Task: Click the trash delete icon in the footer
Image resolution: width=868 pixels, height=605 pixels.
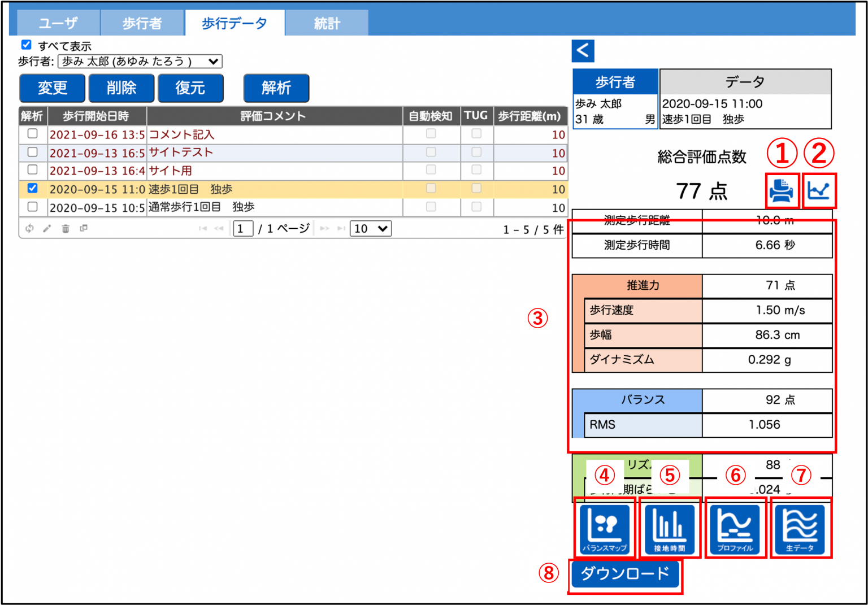Action: [x=66, y=228]
